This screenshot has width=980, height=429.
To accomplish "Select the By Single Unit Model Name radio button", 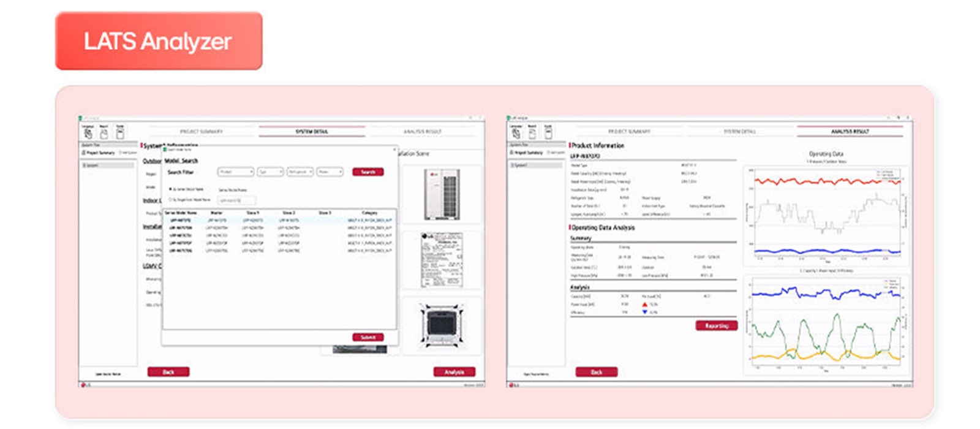I will tap(170, 200).
